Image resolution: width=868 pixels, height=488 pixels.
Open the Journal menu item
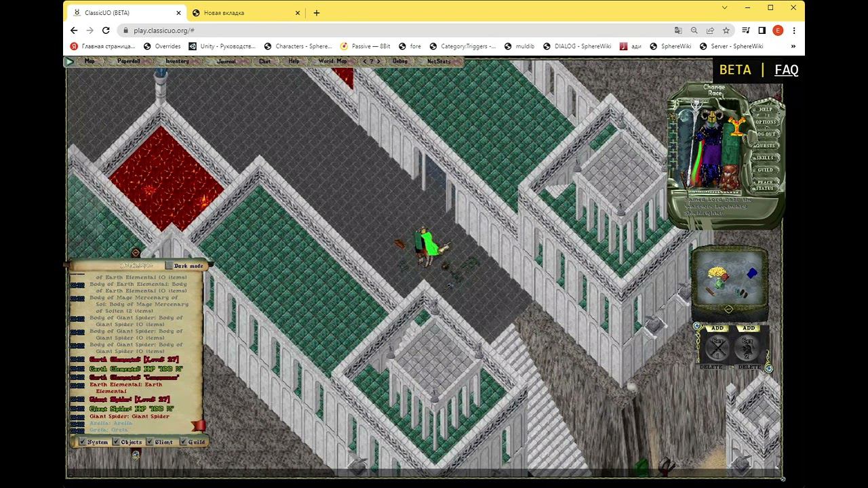[x=226, y=62]
